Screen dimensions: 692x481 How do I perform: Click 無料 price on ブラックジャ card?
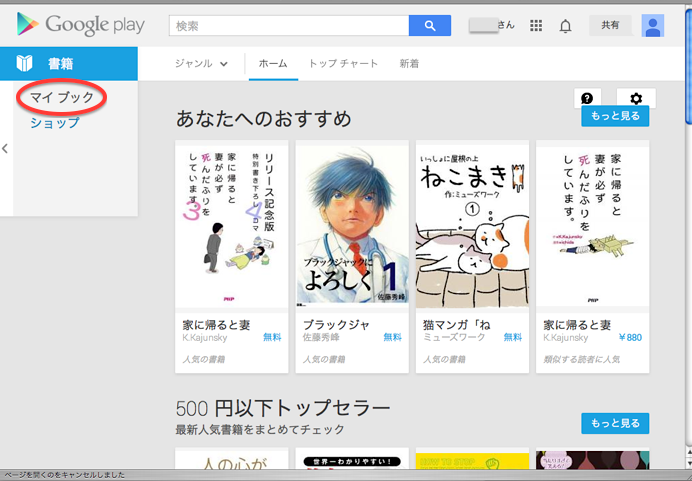click(x=392, y=338)
